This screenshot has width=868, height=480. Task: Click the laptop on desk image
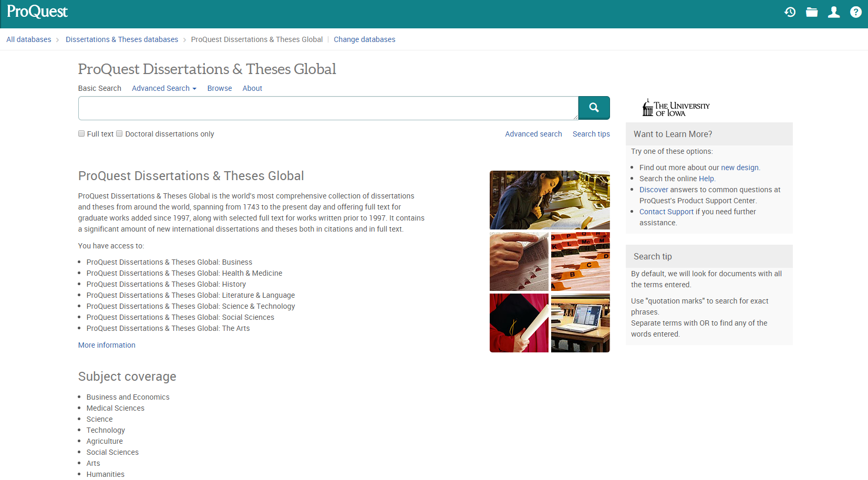(581, 323)
